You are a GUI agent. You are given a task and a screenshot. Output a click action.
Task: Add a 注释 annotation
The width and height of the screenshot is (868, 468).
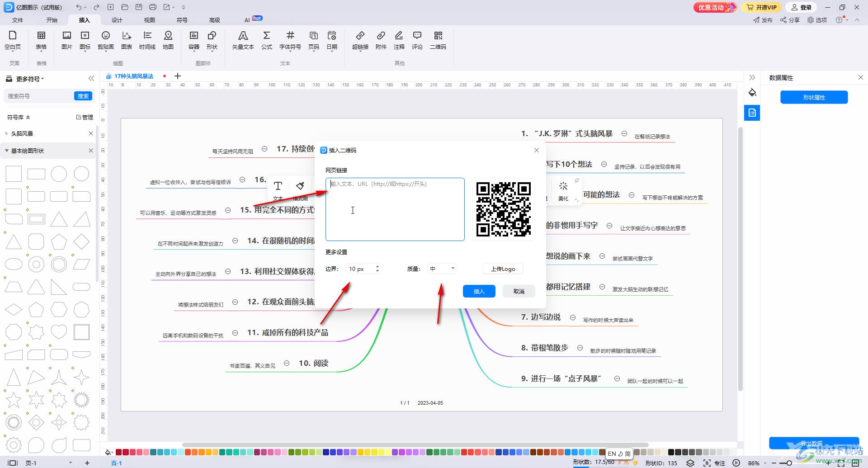(399, 40)
